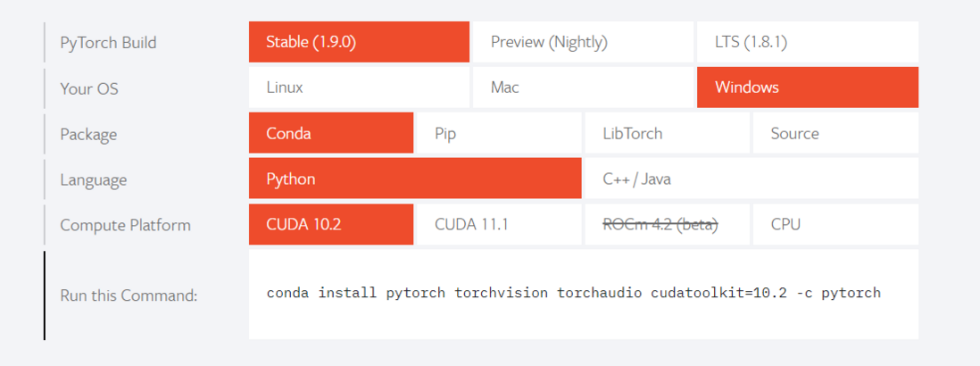Viewport: 980px width, 366px height.
Task: Click the struck-through ROCm 4.2 (beta) option
Action: click(x=667, y=224)
